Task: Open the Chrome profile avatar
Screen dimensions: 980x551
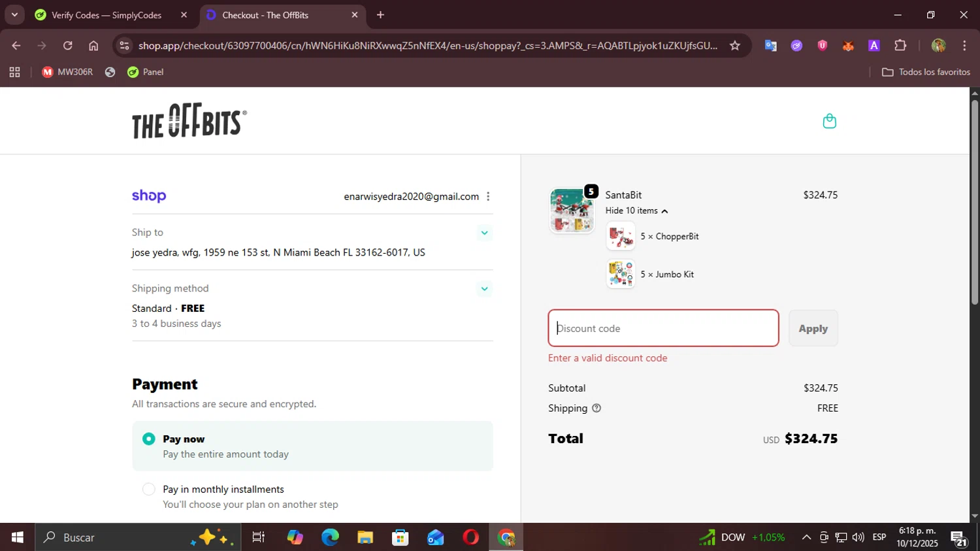Action: (x=939, y=46)
